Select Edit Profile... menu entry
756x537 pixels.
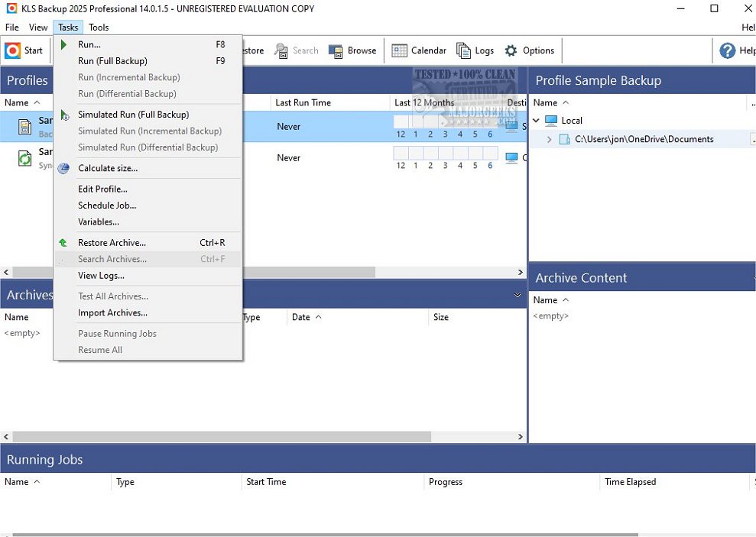pyautogui.click(x=148, y=189)
